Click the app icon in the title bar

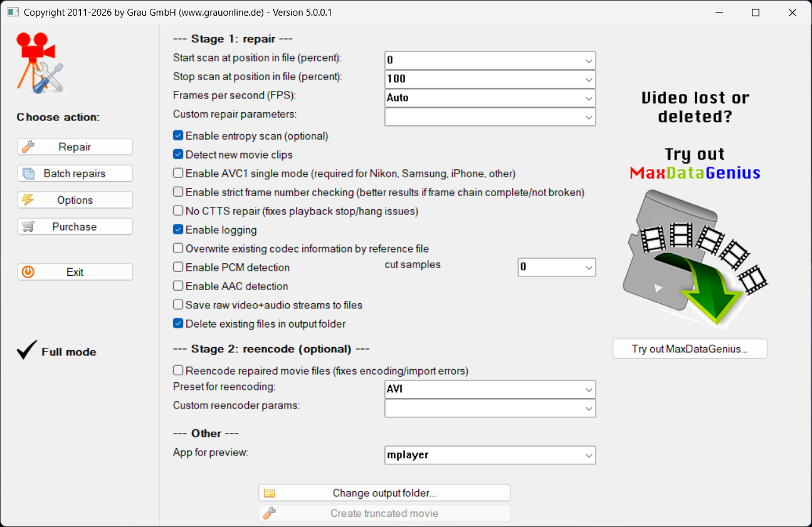(x=13, y=13)
